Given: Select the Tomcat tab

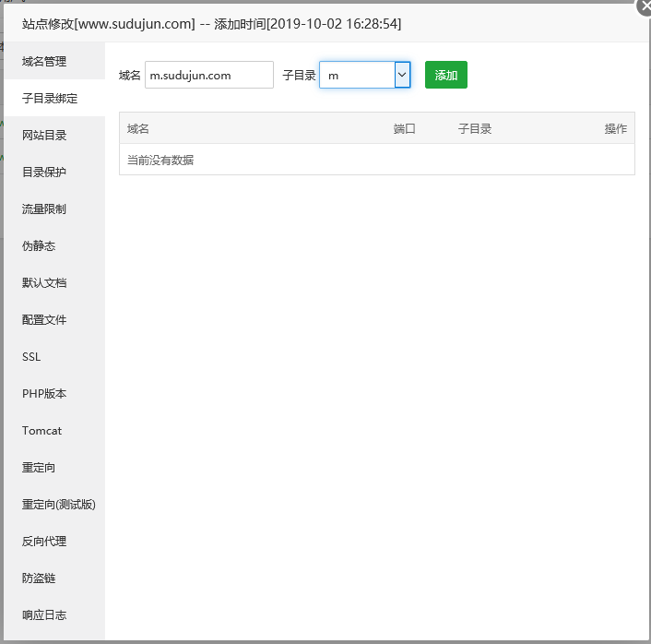Looking at the screenshot, I should [x=41, y=431].
